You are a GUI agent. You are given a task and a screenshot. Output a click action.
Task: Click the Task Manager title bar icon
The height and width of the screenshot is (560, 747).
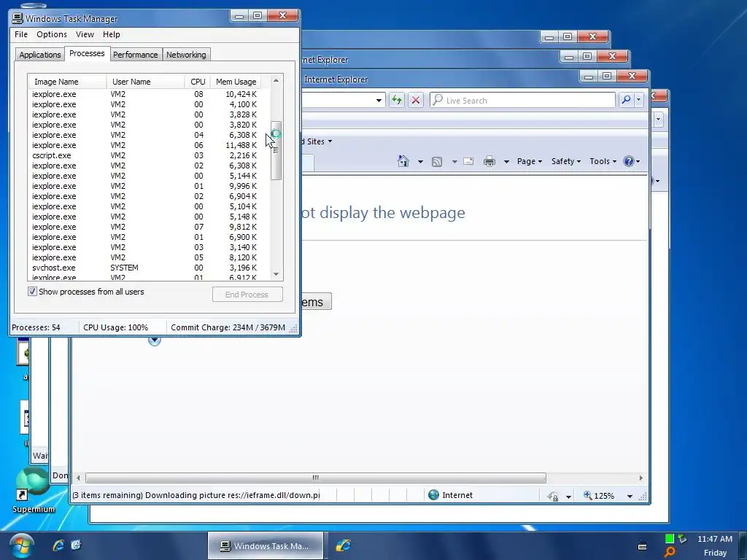[18, 18]
